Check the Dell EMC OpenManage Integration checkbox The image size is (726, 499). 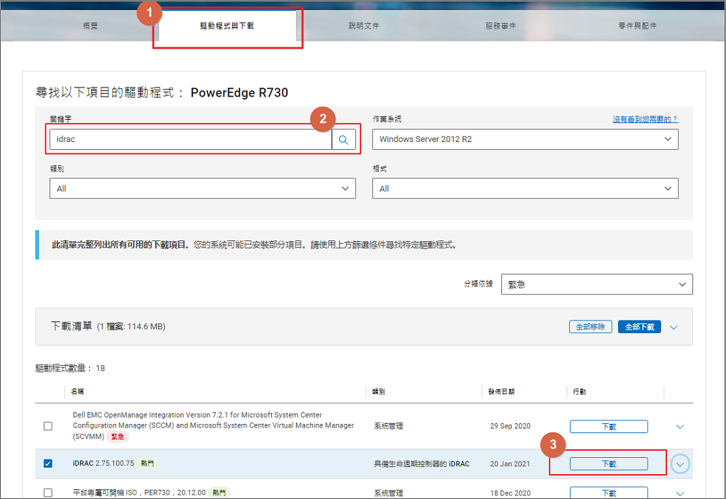(48, 426)
